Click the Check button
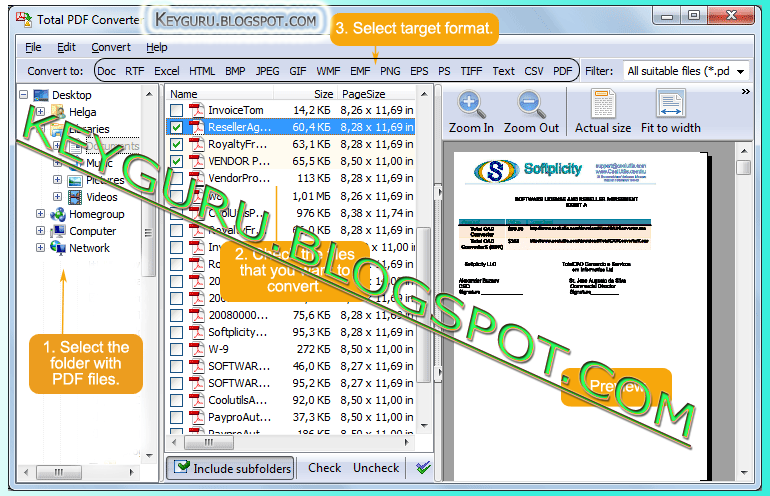The image size is (770, 496). coord(325,468)
